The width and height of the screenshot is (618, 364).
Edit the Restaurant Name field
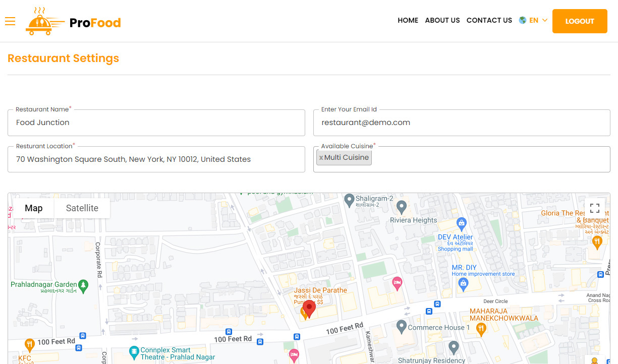coord(156,123)
